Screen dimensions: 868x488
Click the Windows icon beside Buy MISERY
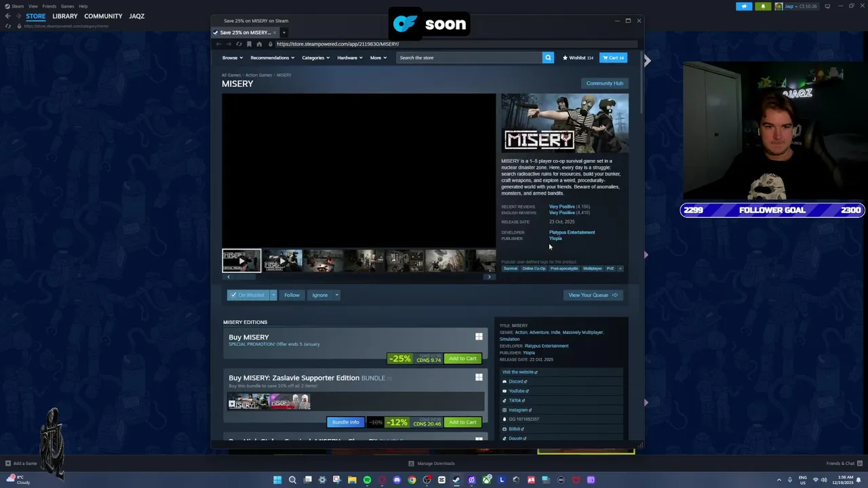coord(479,337)
